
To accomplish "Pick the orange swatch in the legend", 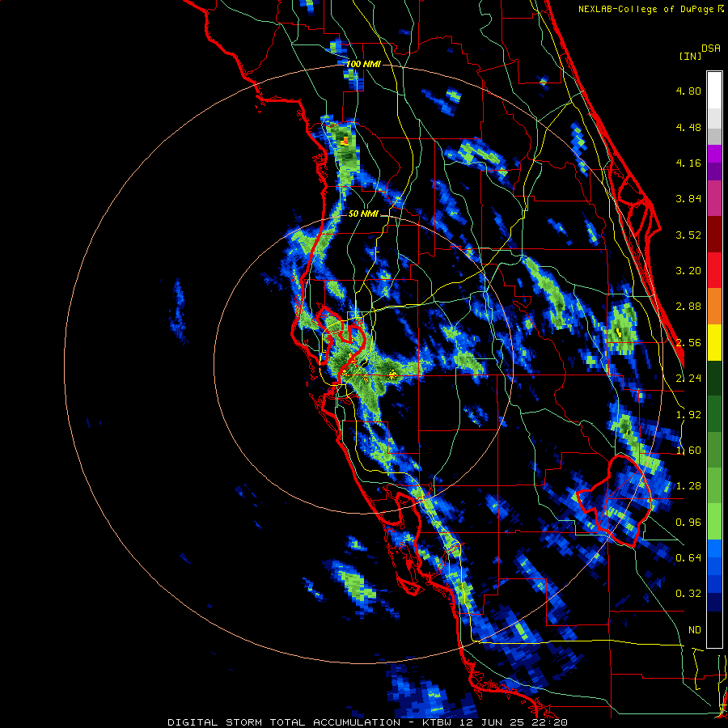I will click(x=714, y=307).
